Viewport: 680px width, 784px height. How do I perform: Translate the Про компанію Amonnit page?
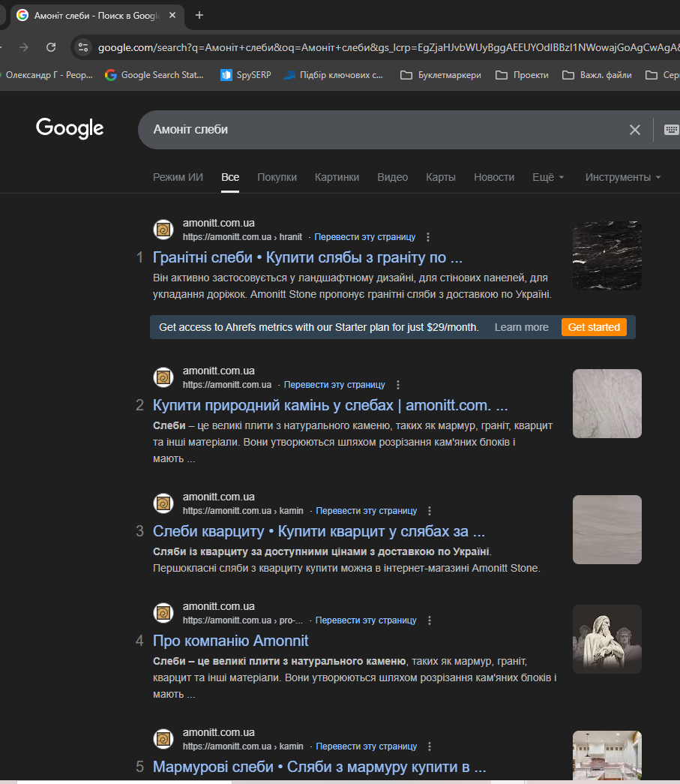pyautogui.click(x=366, y=620)
